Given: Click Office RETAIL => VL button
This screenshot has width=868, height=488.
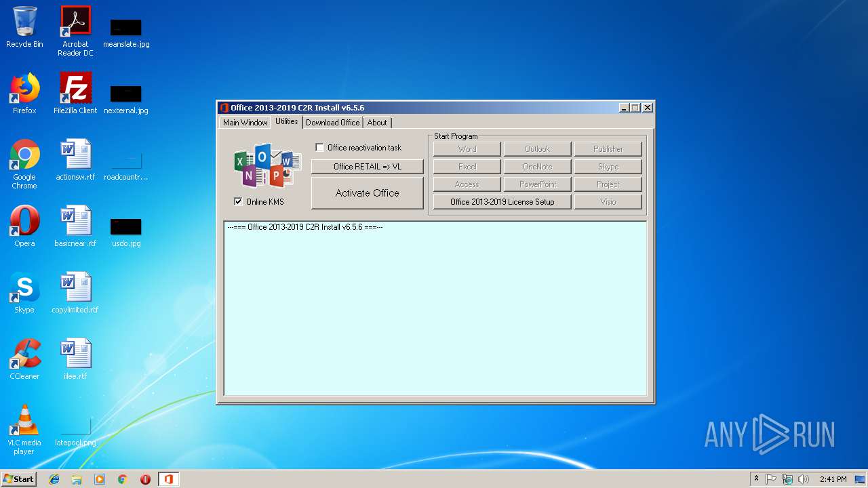Looking at the screenshot, I should pos(368,167).
